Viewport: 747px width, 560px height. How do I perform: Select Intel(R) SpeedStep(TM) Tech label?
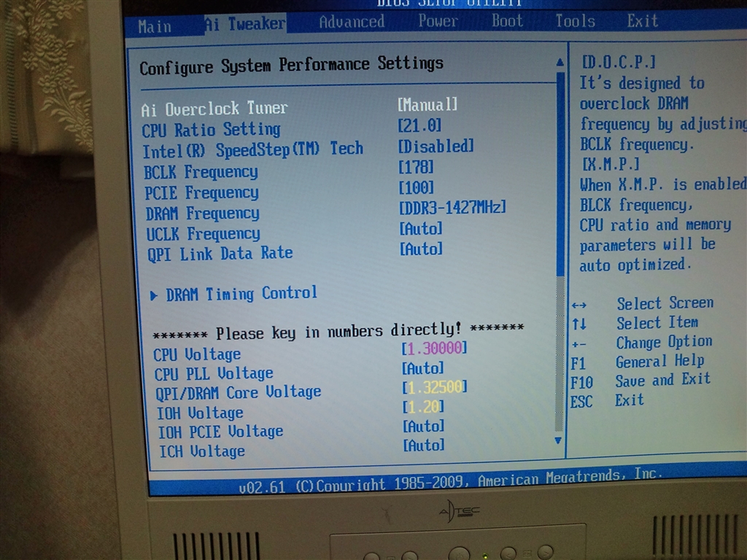(253, 150)
